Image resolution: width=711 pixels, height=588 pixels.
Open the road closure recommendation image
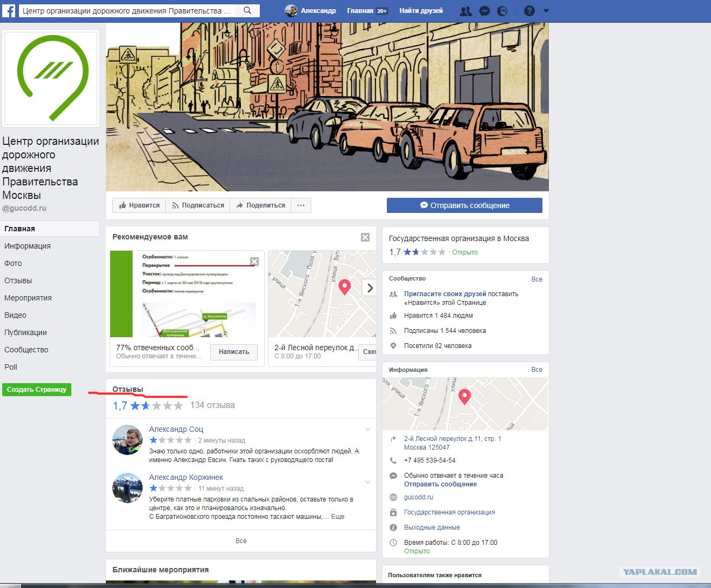coord(187,294)
